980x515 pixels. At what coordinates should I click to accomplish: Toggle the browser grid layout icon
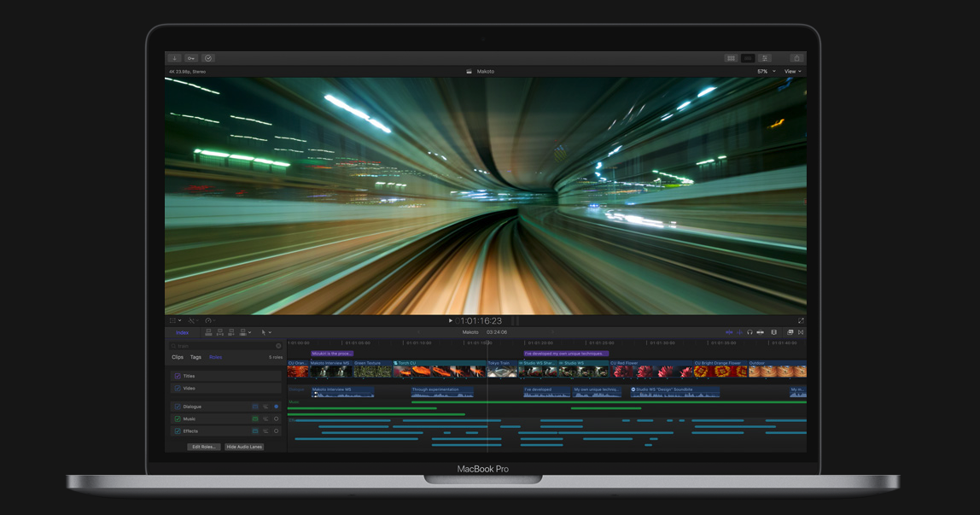[x=731, y=58]
